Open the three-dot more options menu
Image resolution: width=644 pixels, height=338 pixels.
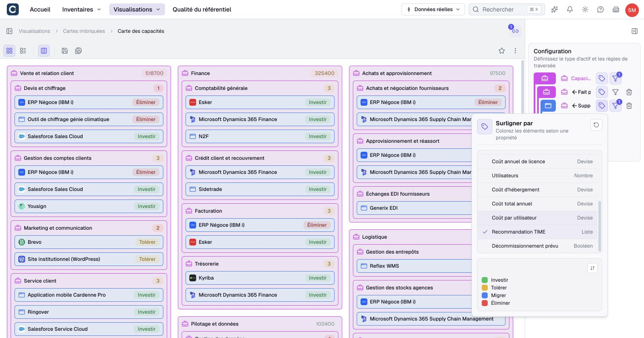click(515, 51)
